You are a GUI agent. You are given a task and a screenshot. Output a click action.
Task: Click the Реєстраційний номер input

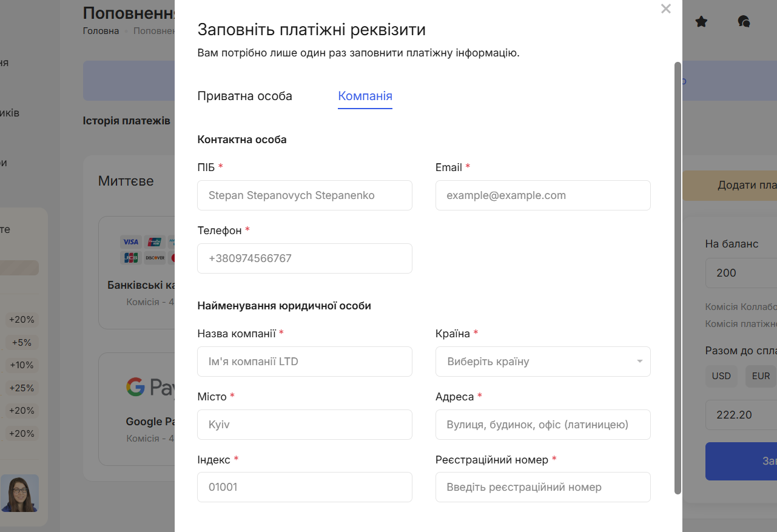click(x=542, y=487)
